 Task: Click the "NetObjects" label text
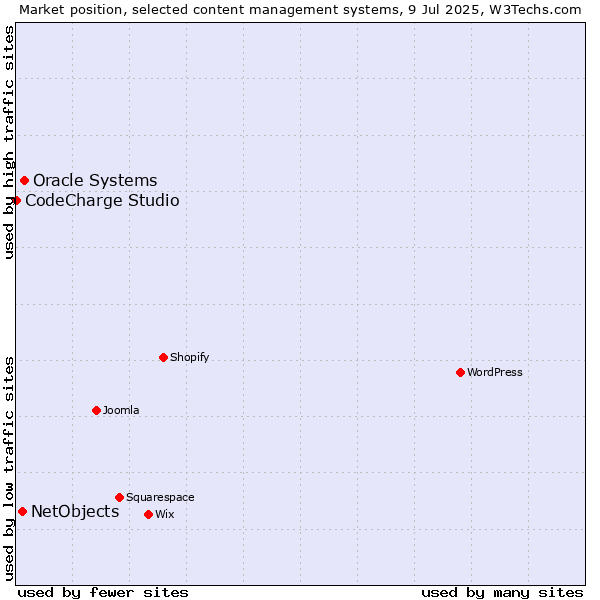click(75, 511)
